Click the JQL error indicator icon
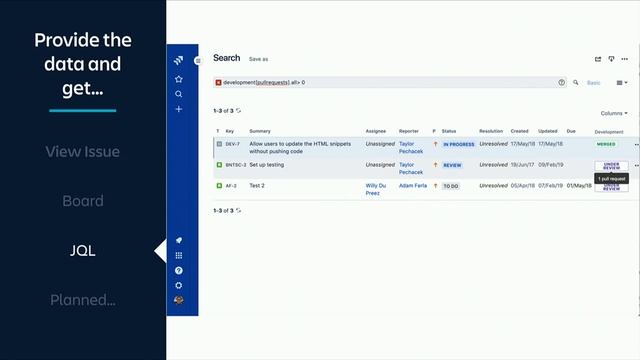Screen dimensions: 640x360 (218, 82)
